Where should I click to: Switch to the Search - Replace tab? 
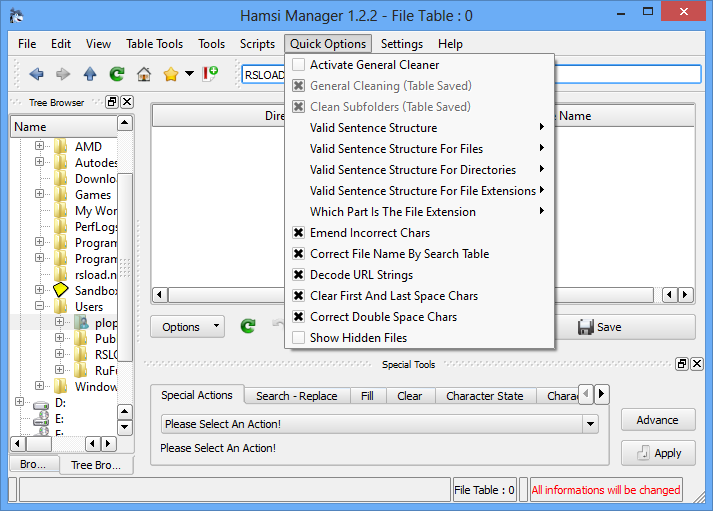tap(297, 396)
